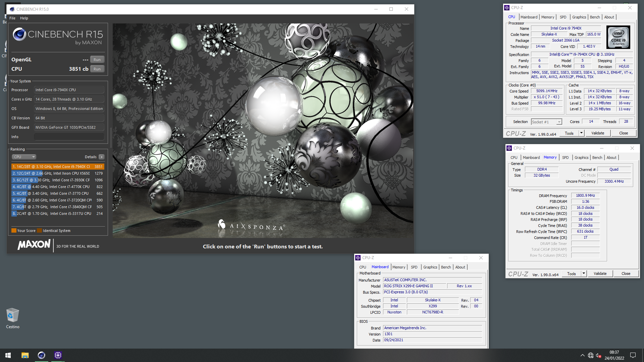Click the Intel Core i9 logo in CPU-Z
644x362 pixels.
pos(618,38)
